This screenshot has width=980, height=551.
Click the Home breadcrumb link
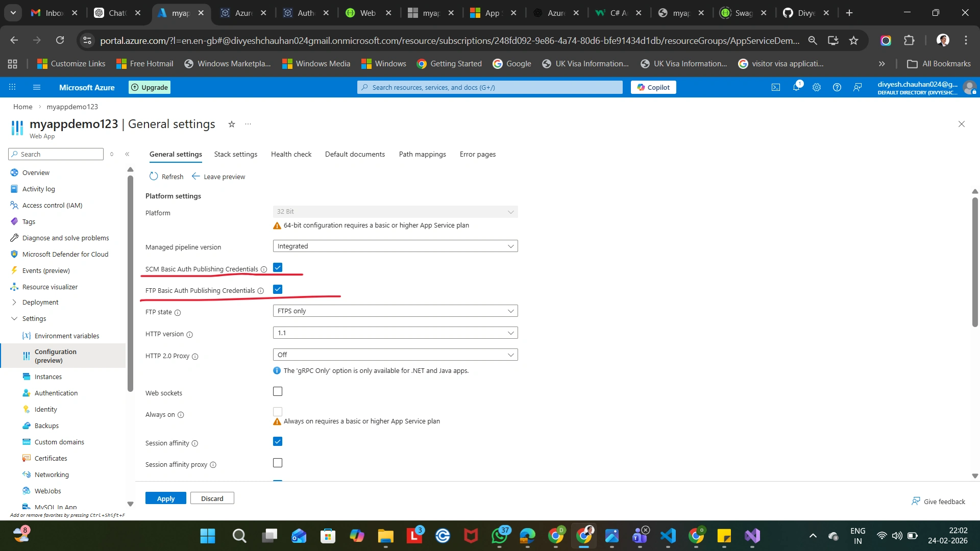(23, 107)
